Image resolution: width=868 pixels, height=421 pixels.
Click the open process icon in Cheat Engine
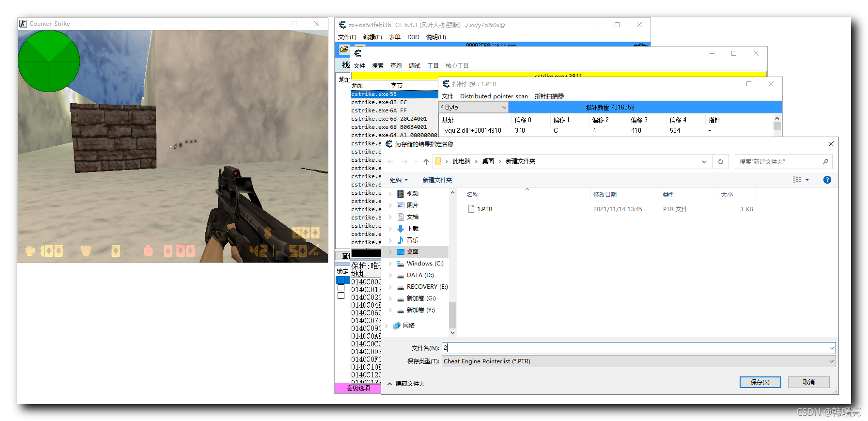click(x=344, y=49)
